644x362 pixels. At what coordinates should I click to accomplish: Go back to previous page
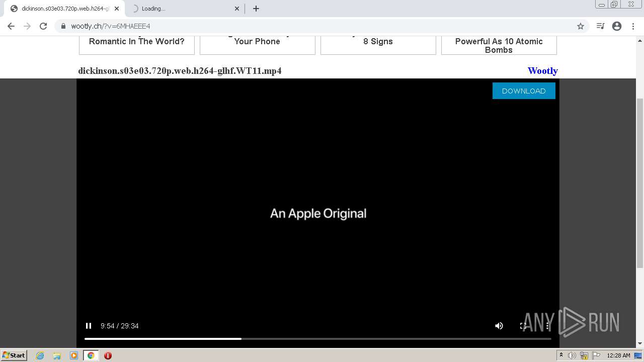coord(11,26)
